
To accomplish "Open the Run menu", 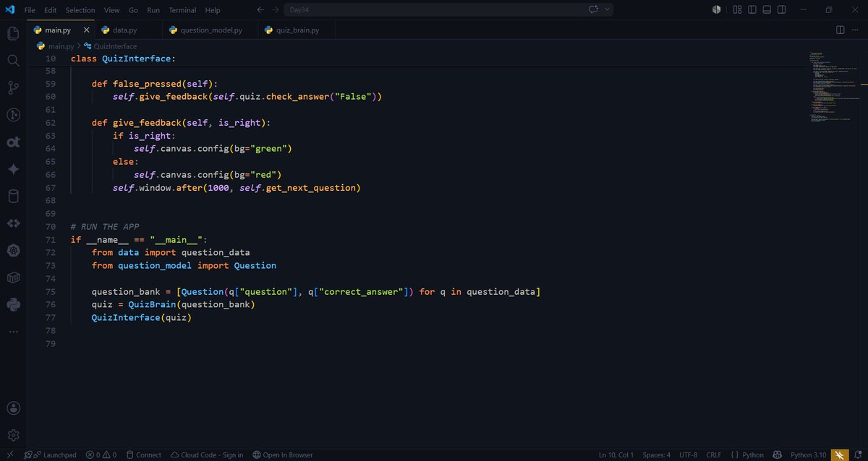I will tap(153, 10).
